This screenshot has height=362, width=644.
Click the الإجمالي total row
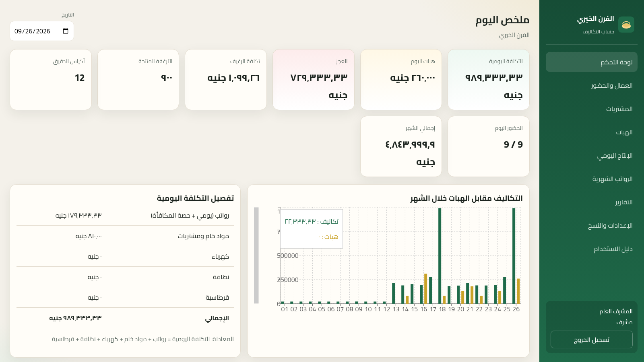click(125, 318)
